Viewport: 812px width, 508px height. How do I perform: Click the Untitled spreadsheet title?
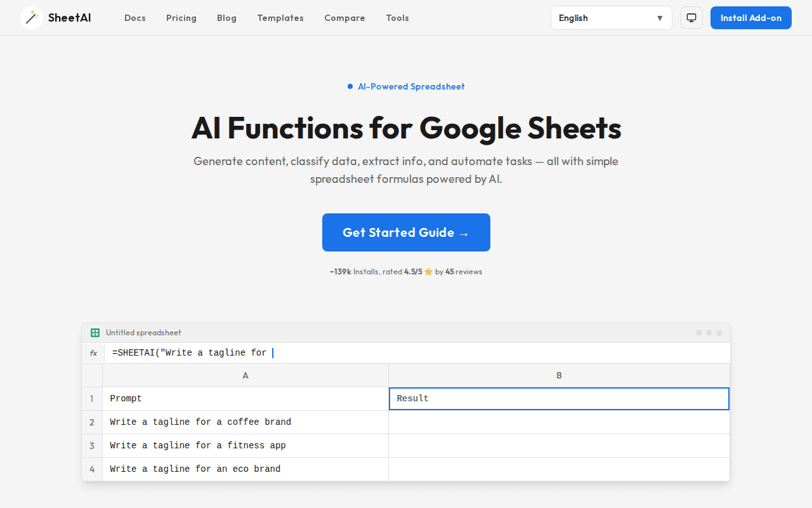click(x=143, y=333)
